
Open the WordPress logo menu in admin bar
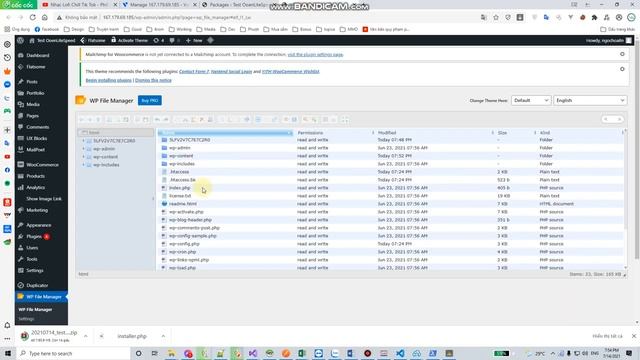tap(20, 40)
